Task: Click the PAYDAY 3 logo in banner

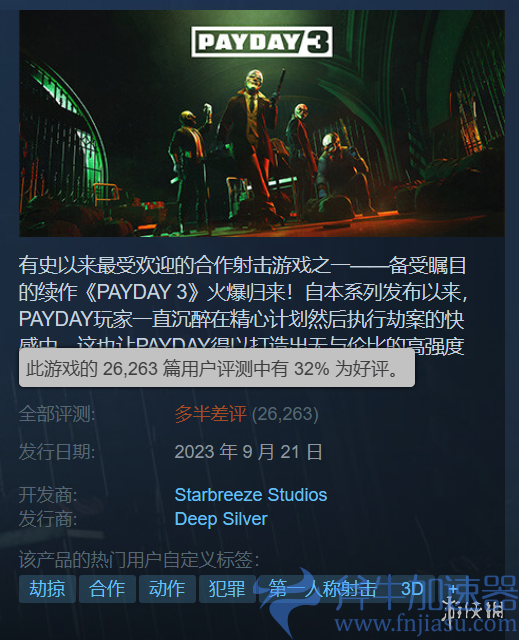Action: (262, 42)
